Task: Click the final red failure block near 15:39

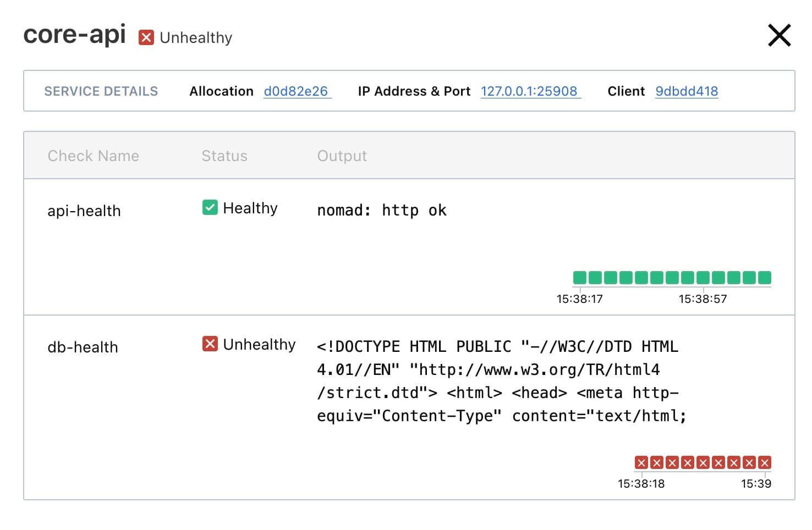Action: pos(766,462)
